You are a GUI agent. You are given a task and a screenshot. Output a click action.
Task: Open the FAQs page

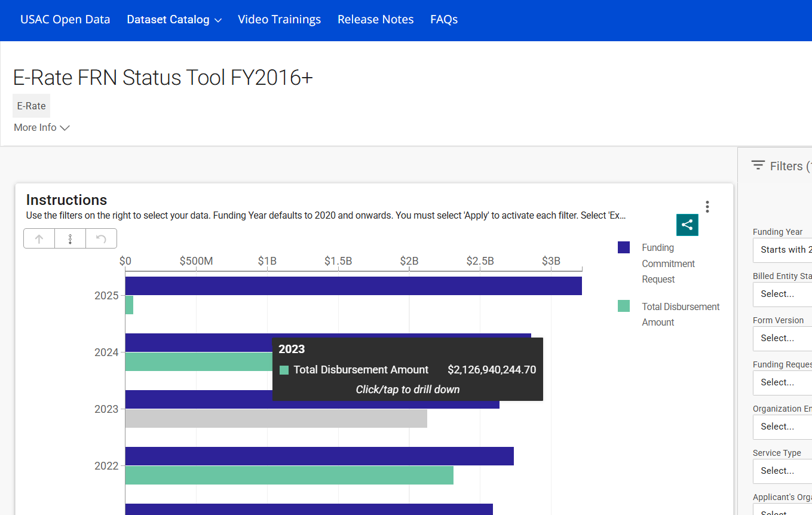444,20
